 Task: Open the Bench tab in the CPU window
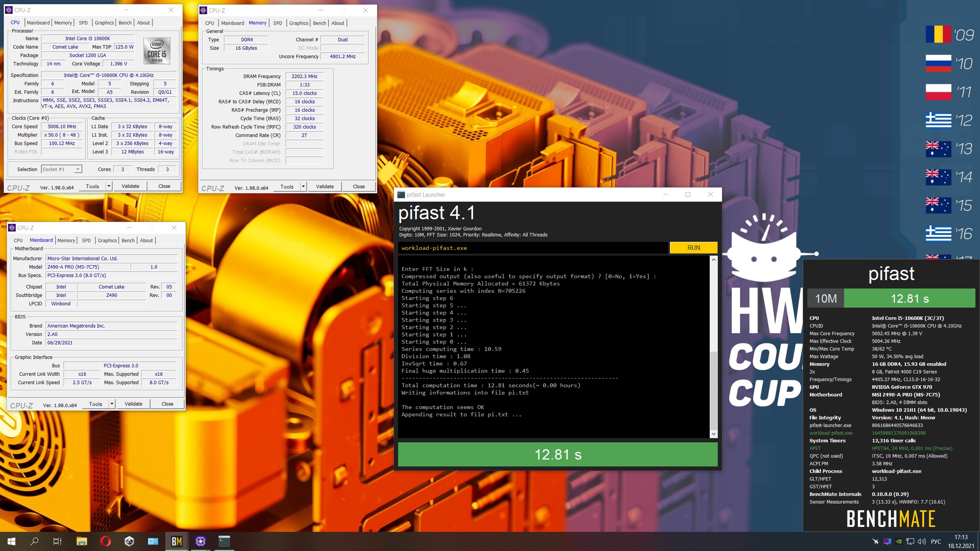tap(125, 23)
